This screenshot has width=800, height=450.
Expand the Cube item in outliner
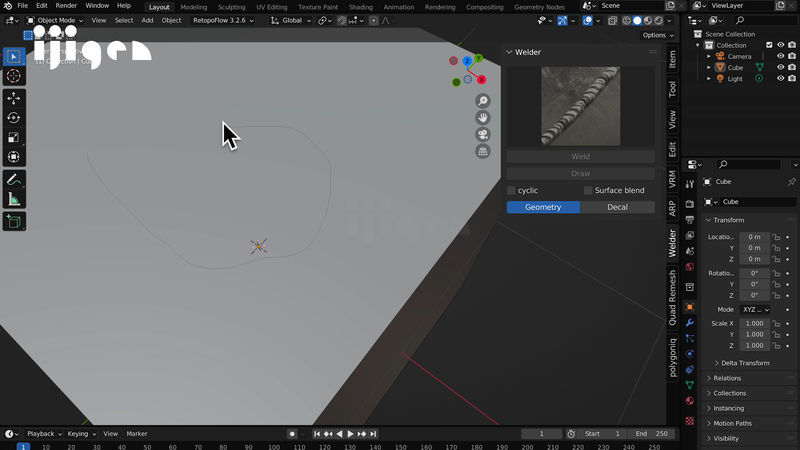tap(709, 67)
